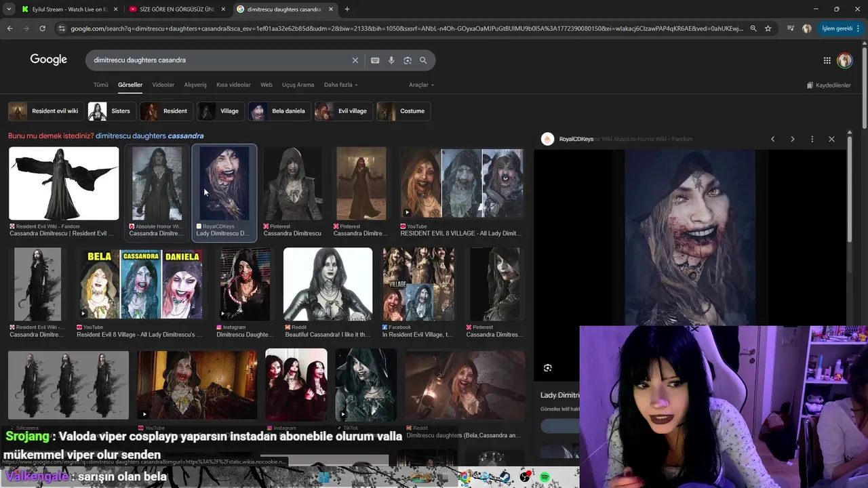868x488 pixels.
Task: Search by image with Google Lens
Action: point(408,60)
